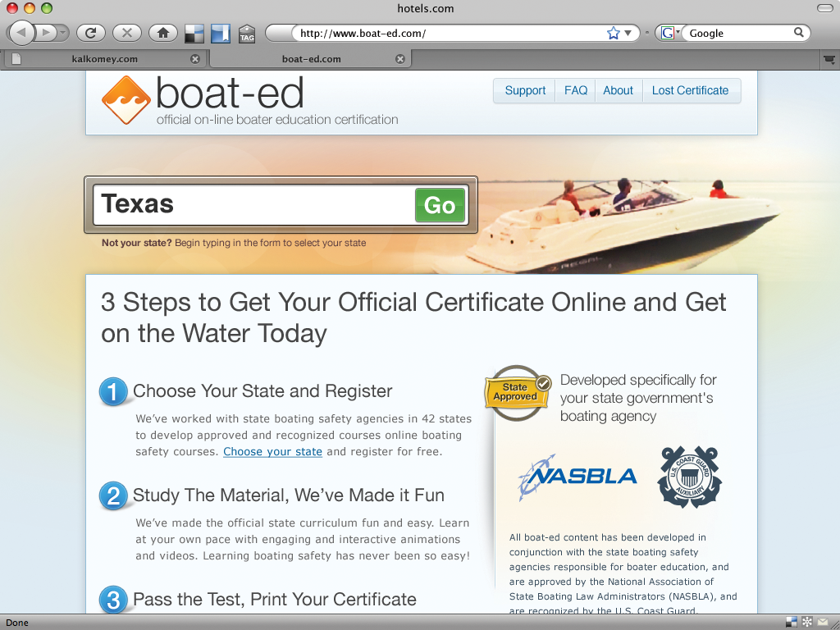Click the NASBLA logo
The width and height of the screenshot is (840, 630).
point(577,477)
